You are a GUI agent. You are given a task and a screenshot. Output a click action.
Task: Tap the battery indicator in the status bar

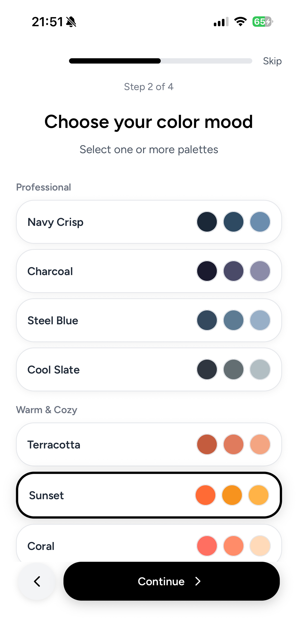coord(262,22)
